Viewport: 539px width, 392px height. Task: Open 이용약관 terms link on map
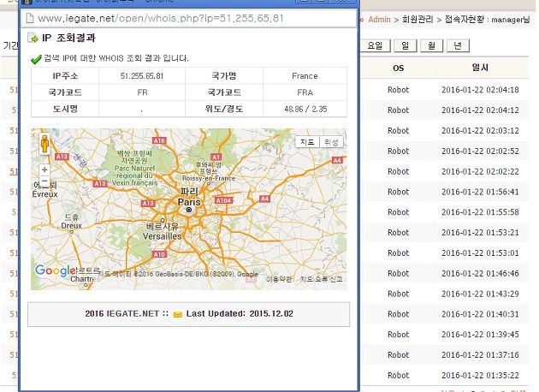click(x=279, y=279)
